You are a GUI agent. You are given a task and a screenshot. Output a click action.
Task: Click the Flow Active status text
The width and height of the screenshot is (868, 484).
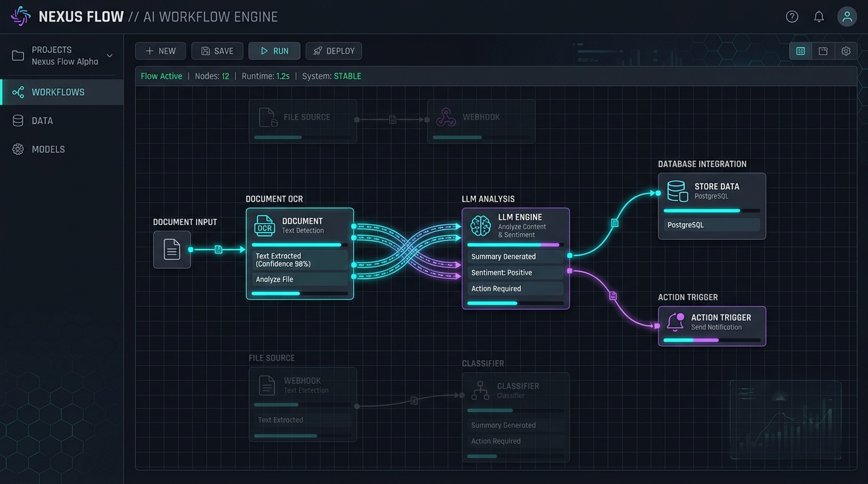click(161, 76)
